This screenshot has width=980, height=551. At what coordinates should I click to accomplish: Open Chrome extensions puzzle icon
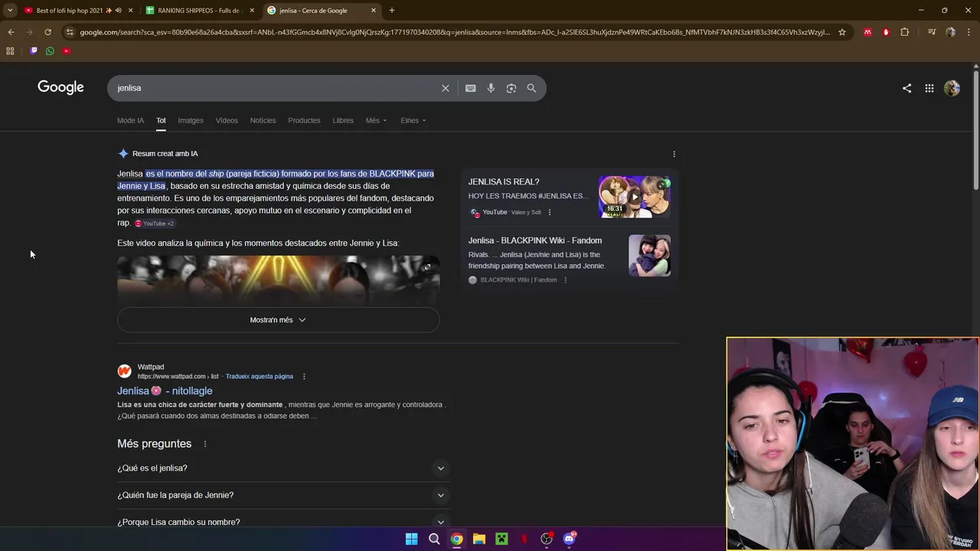[904, 32]
